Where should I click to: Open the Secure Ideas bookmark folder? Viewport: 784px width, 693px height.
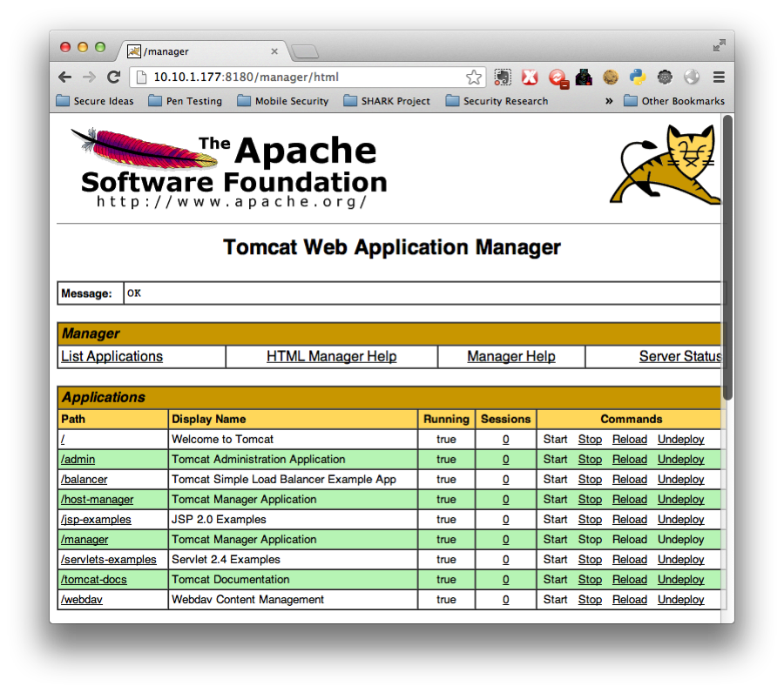(x=95, y=101)
